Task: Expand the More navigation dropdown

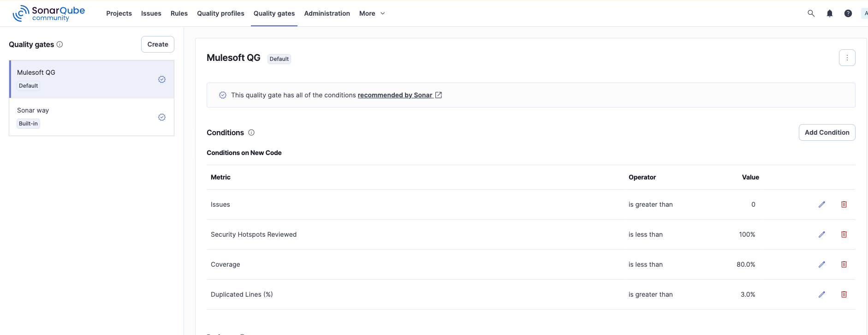Action: pyautogui.click(x=372, y=13)
